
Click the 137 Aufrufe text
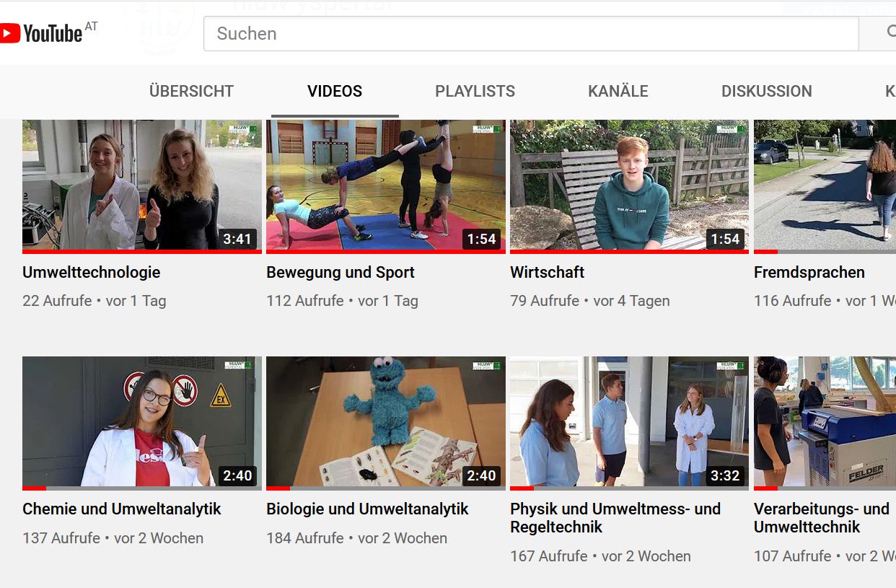click(x=61, y=538)
